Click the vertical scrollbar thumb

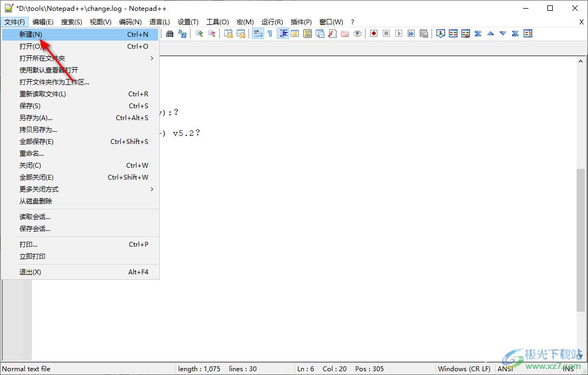580,240
